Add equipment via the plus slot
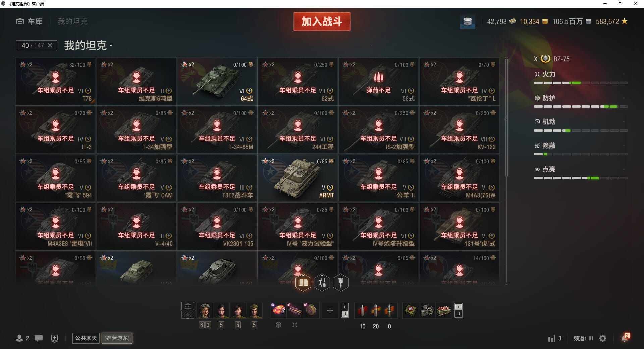Screen dimensions: 644x349 tap(330, 310)
